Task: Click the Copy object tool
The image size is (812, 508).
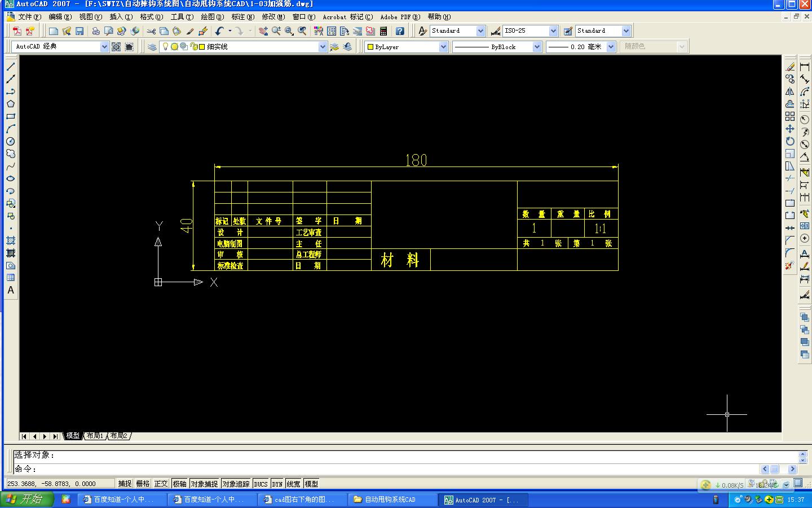Action: click(790, 79)
